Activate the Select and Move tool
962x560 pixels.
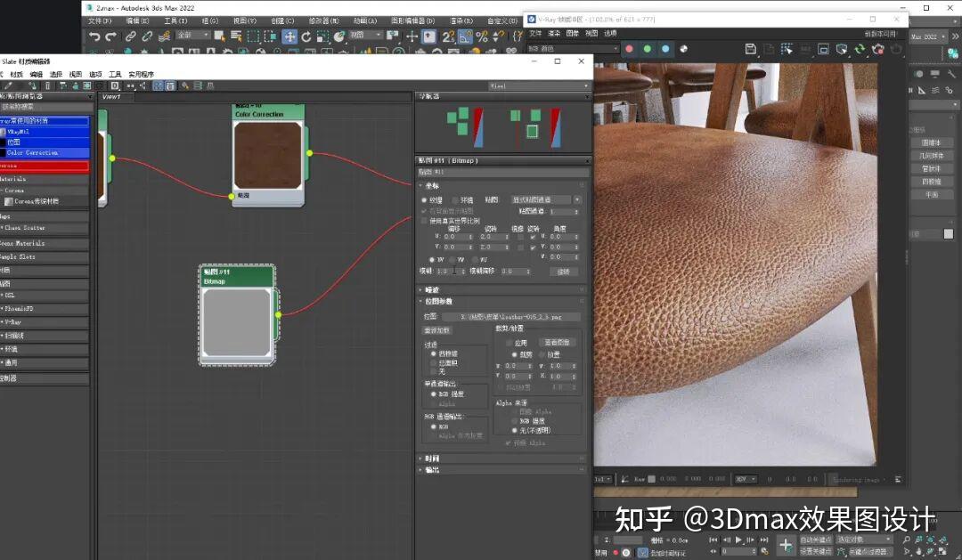289,37
